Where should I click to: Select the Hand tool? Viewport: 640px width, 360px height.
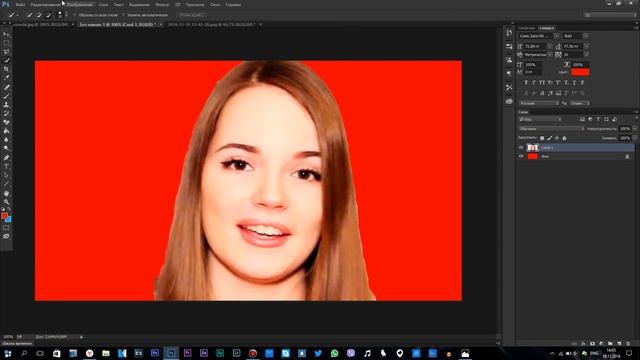pyautogui.click(x=6, y=193)
